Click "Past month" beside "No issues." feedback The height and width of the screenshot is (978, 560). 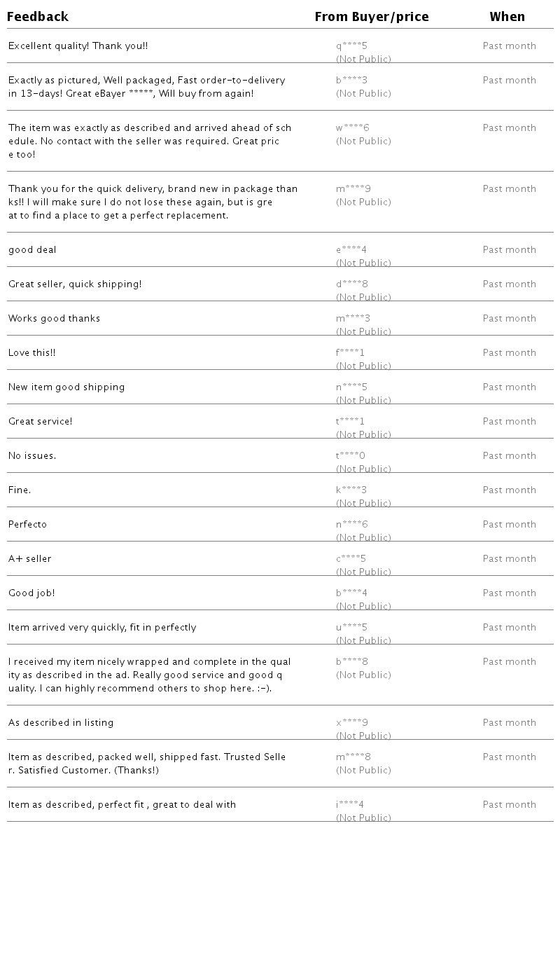[x=509, y=456]
